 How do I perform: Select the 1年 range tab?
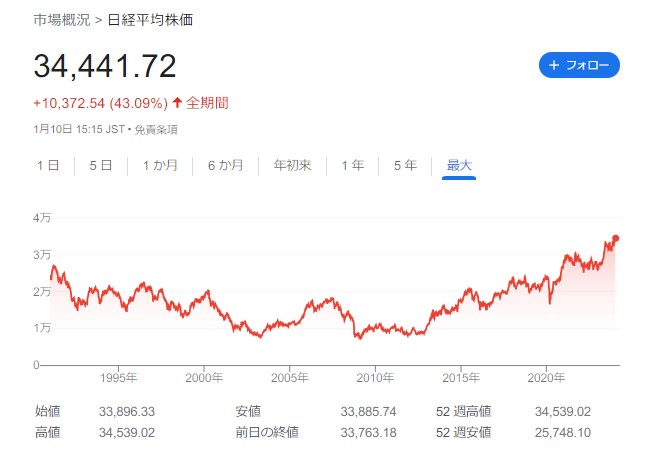click(x=353, y=165)
